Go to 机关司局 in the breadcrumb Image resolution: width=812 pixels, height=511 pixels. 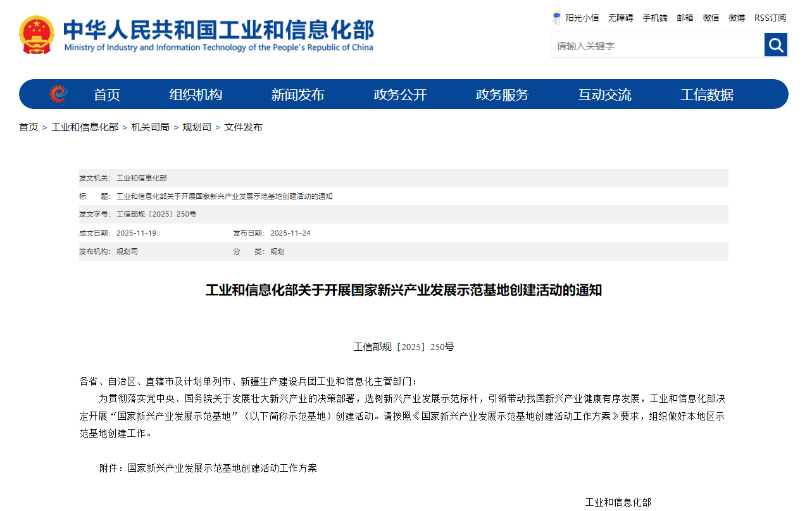point(150,127)
